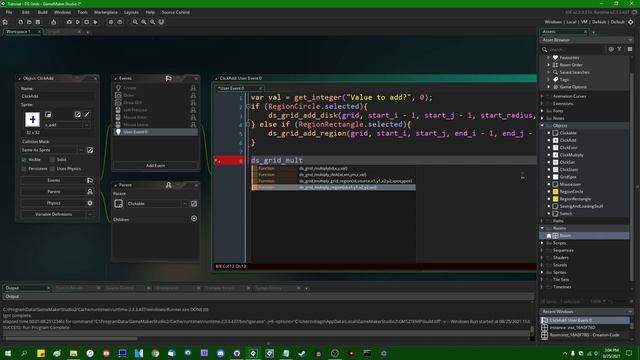Screen dimensions: 640x360
Task: Click the Events button in object panel
Action: tap(53, 180)
